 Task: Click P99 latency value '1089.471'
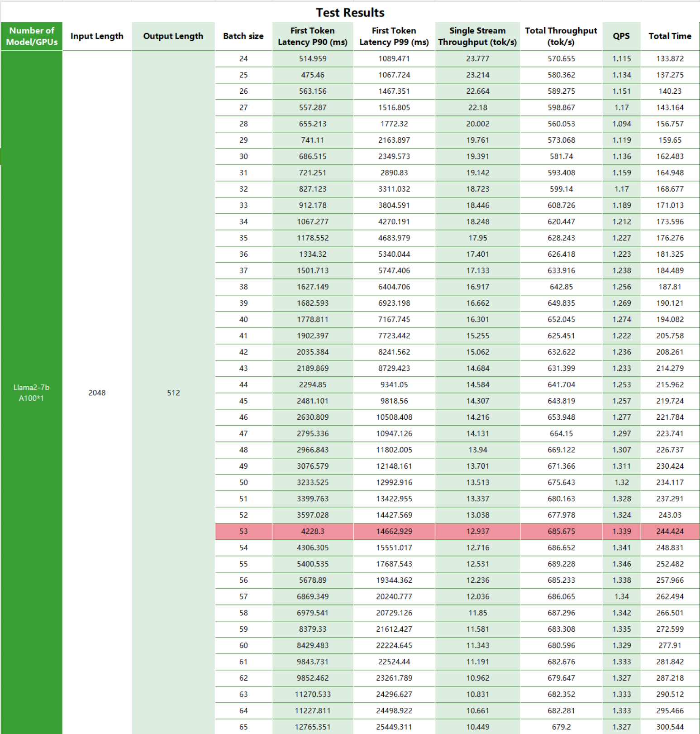394,58
